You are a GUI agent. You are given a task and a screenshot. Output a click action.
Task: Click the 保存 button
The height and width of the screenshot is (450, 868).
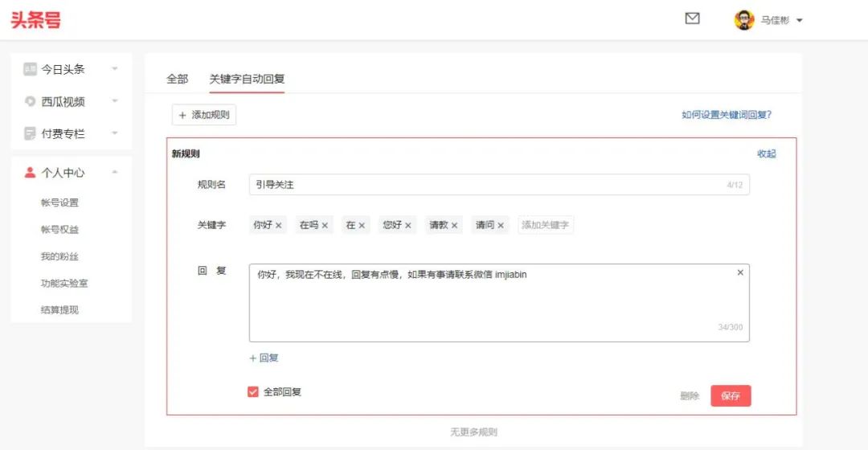point(731,396)
